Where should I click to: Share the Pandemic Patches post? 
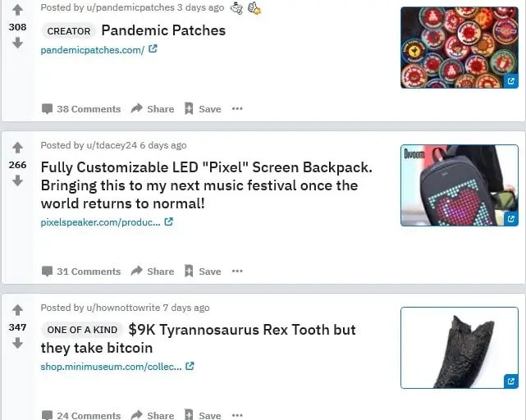coord(153,108)
